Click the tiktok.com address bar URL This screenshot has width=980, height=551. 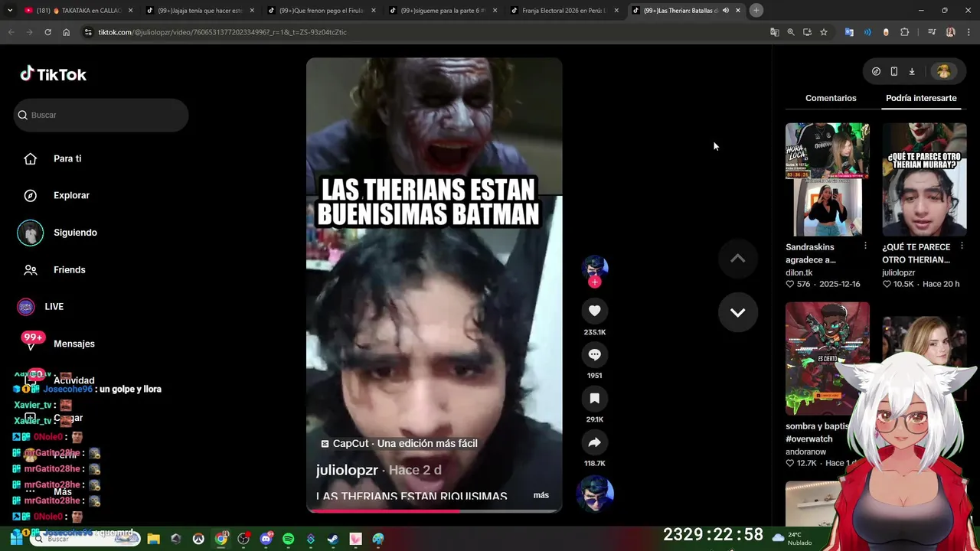click(x=222, y=32)
